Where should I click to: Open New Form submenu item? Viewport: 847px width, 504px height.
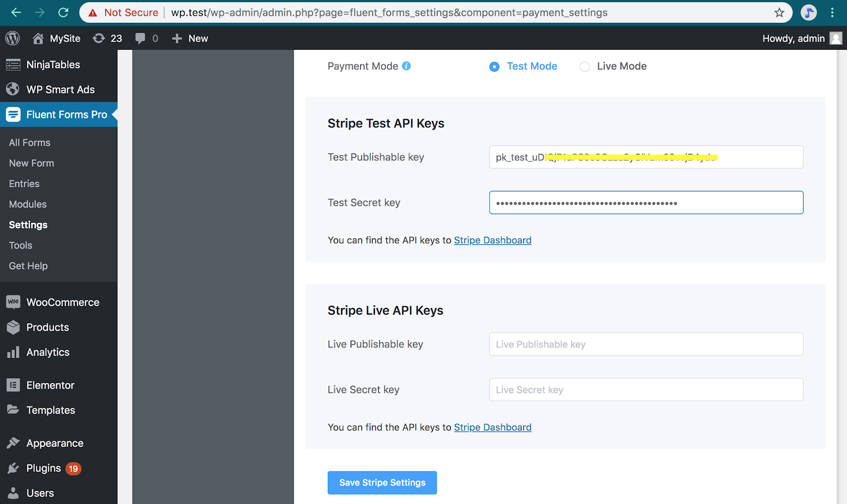click(x=32, y=163)
